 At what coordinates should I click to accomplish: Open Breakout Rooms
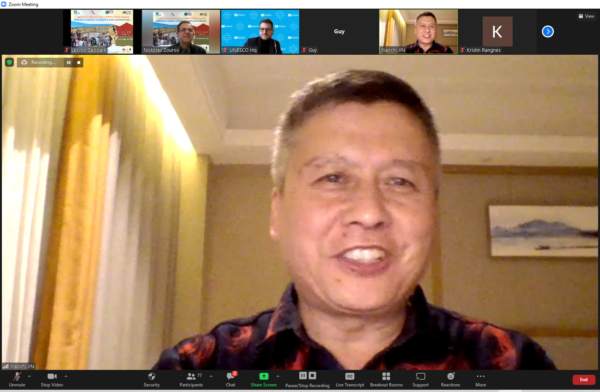coord(386,379)
